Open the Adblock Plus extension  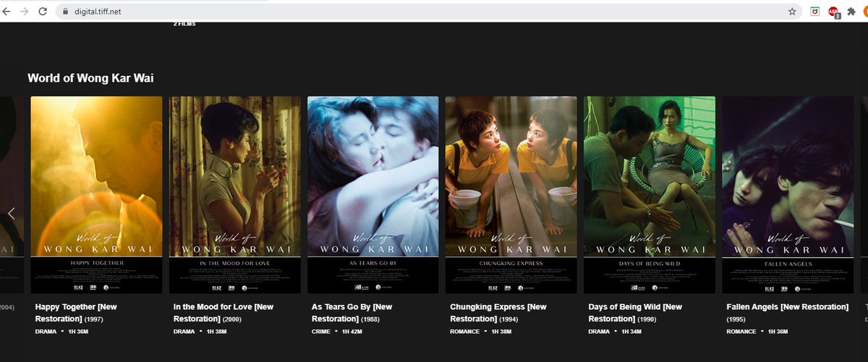833,12
